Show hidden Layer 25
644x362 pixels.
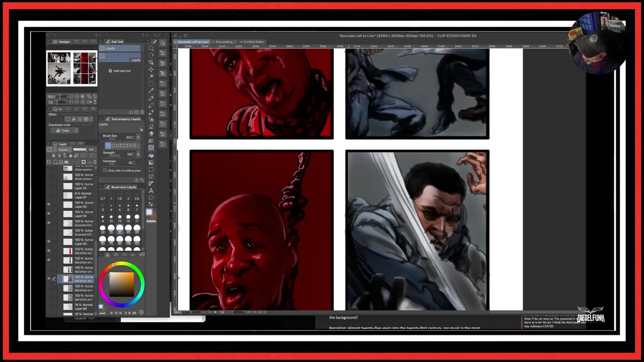49,186
